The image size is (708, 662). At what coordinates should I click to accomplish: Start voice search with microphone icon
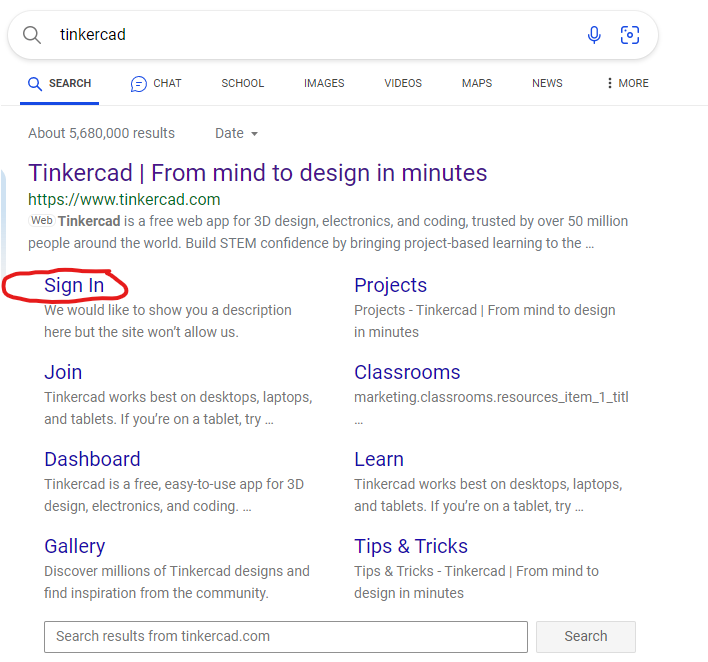[x=594, y=35]
